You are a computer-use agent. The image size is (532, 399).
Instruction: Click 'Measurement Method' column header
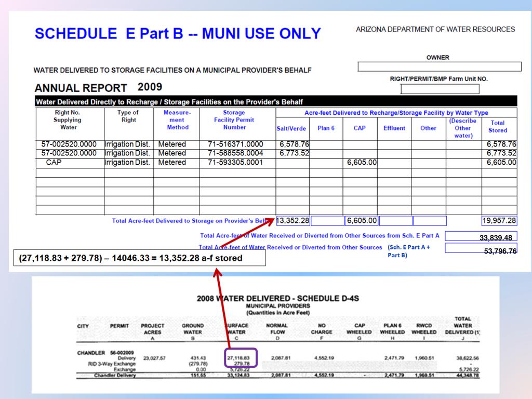[x=177, y=120]
